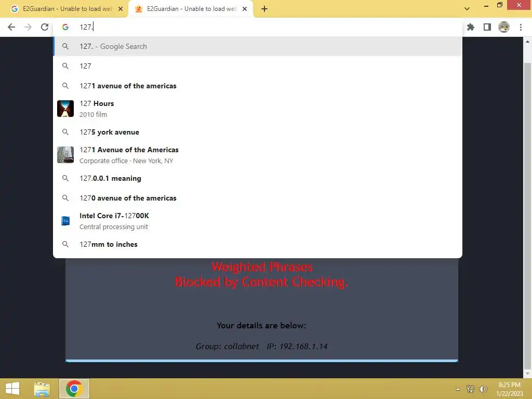This screenshot has width=532, height=399.
Task: Open the network status tray icon
Action: [470, 389]
